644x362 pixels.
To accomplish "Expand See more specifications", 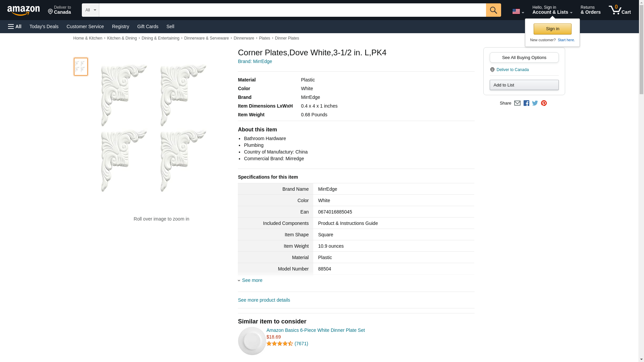I will 252,280.
